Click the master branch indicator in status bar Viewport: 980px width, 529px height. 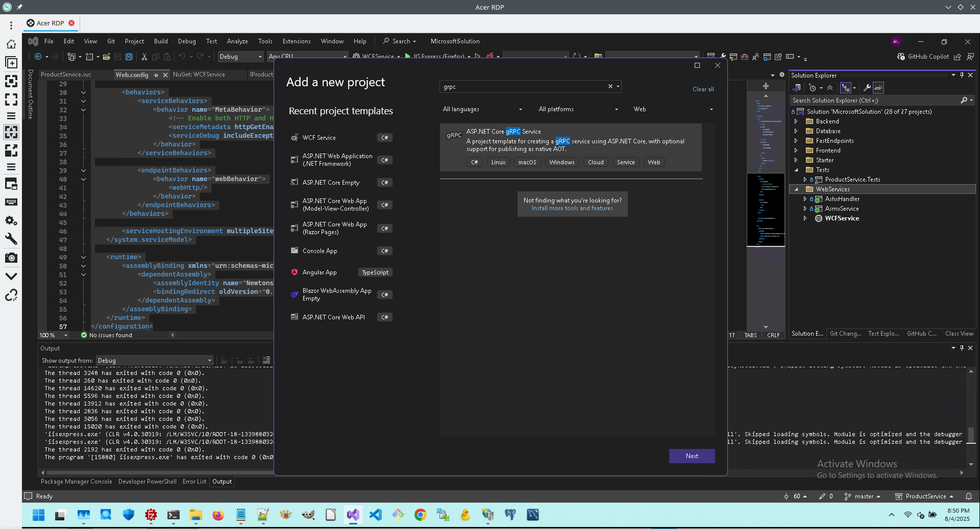coord(863,496)
